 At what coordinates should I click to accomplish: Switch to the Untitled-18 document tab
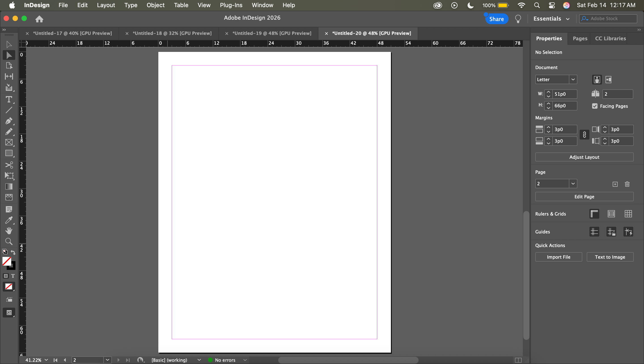coord(172,33)
